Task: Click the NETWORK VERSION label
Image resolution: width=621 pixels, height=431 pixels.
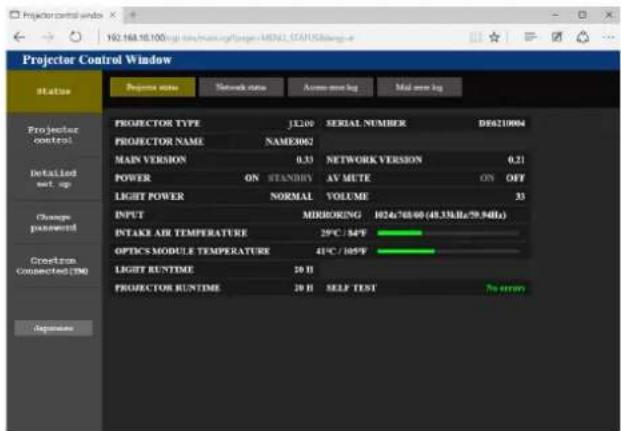Action: point(374,160)
